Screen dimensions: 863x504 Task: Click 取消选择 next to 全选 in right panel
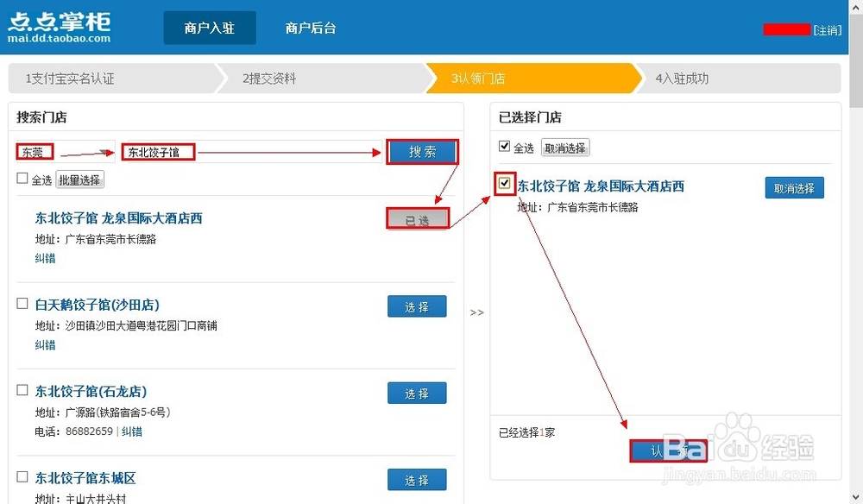click(565, 147)
